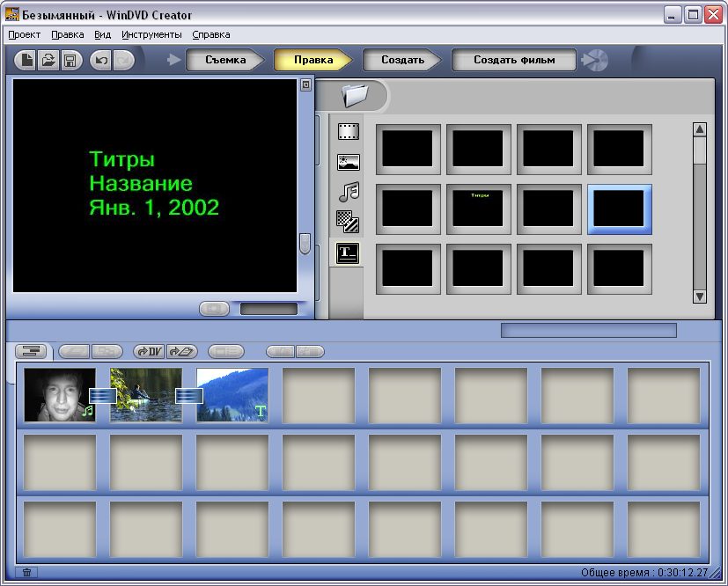Select the mountain video thumbnail in the timeline
The image size is (728, 586).
pos(231,395)
